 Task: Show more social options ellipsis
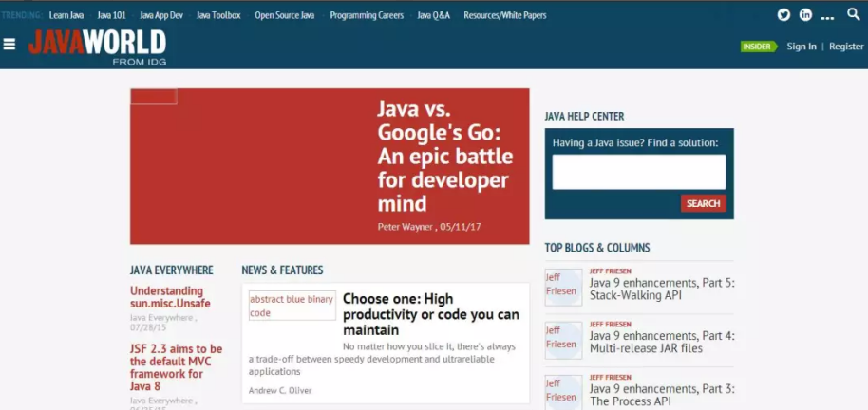coord(827,18)
